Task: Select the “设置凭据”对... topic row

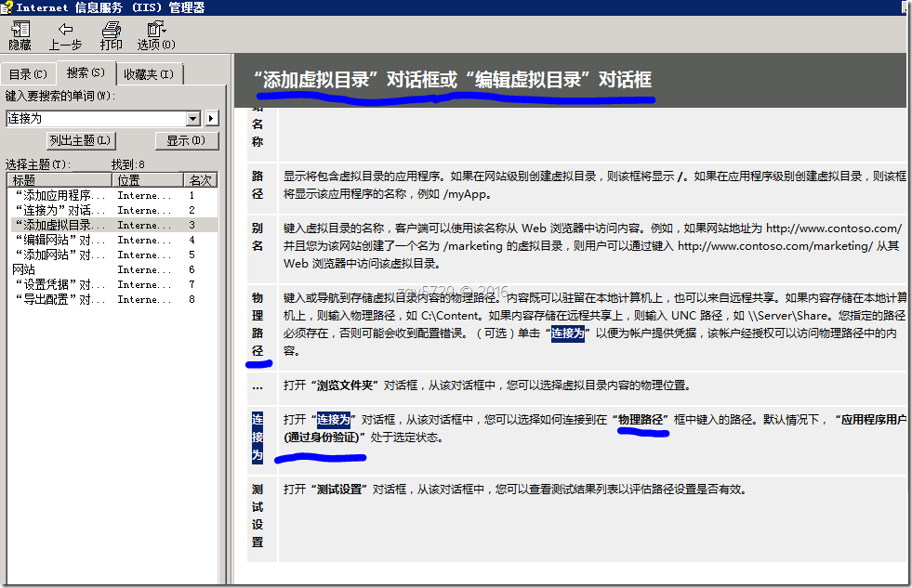Action: point(114,284)
